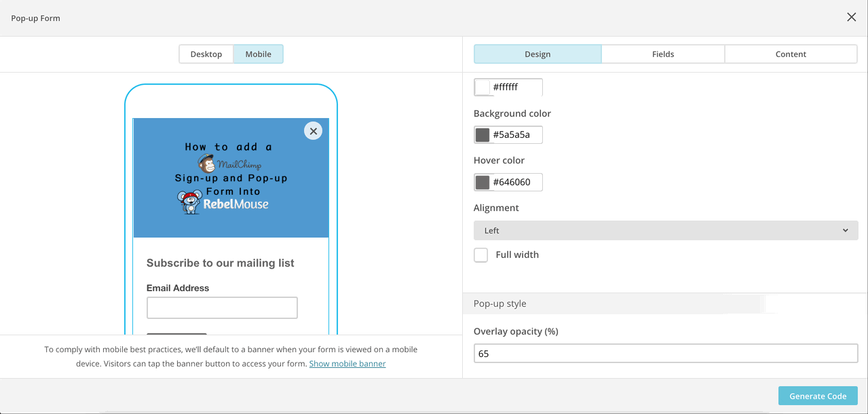Click the chevron arrow on the Alignment dropdown
Image resolution: width=868 pixels, height=414 pixels.
pos(845,231)
